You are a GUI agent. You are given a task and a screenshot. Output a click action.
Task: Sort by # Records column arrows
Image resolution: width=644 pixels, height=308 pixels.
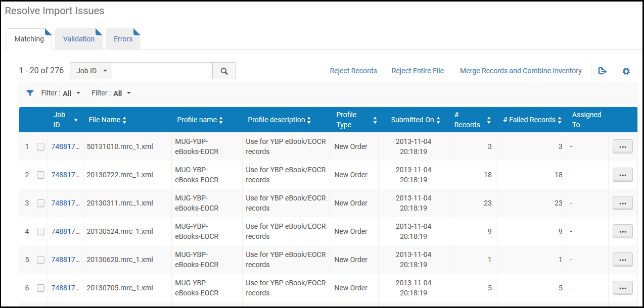click(489, 120)
